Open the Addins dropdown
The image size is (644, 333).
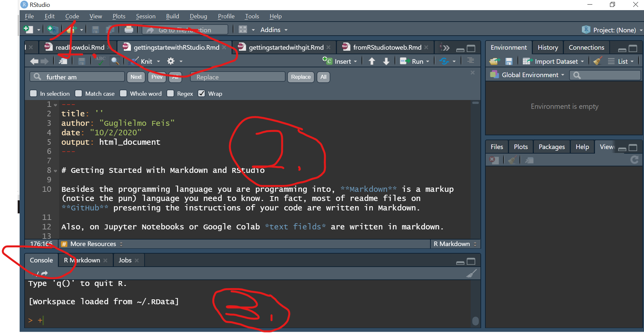273,30
